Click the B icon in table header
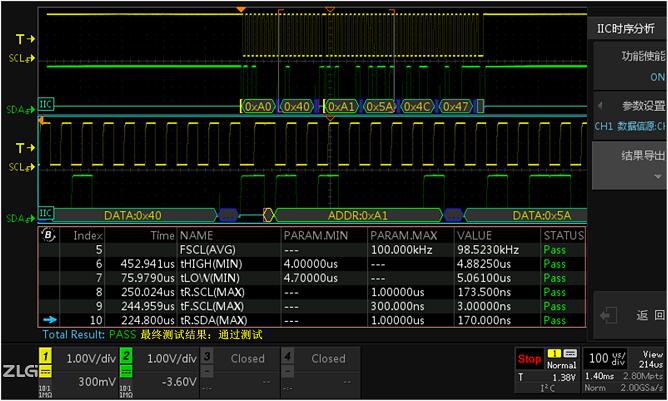668x401 pixels. pos(48,235)
